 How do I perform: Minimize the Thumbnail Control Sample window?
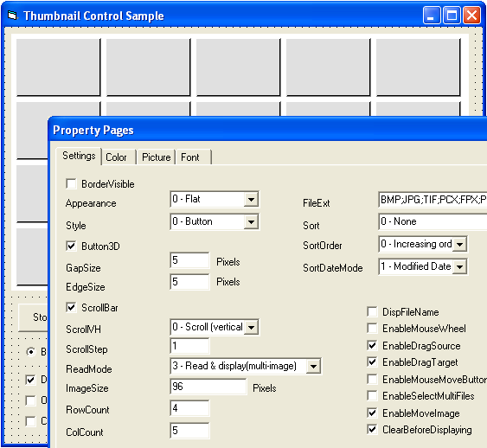point(432,16)
